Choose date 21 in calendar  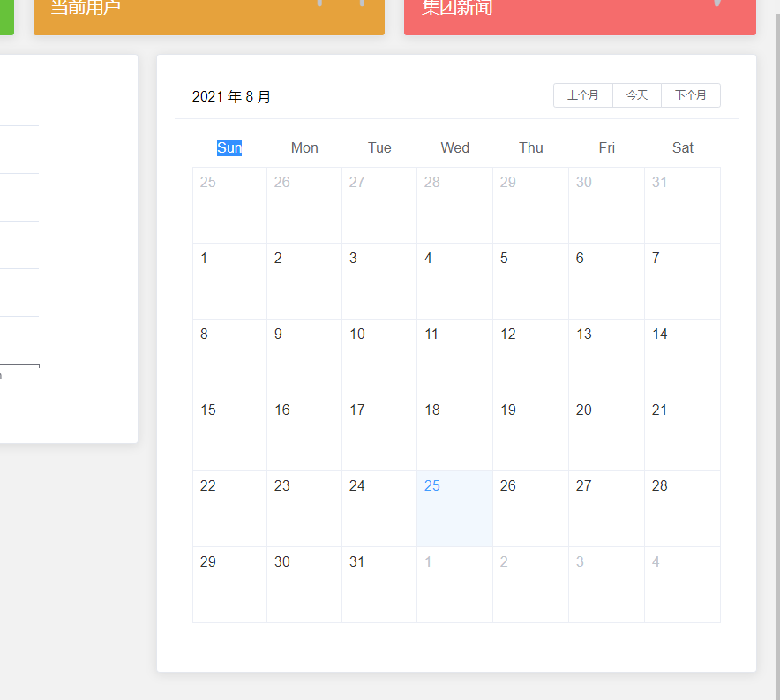(x=683, y=433)
